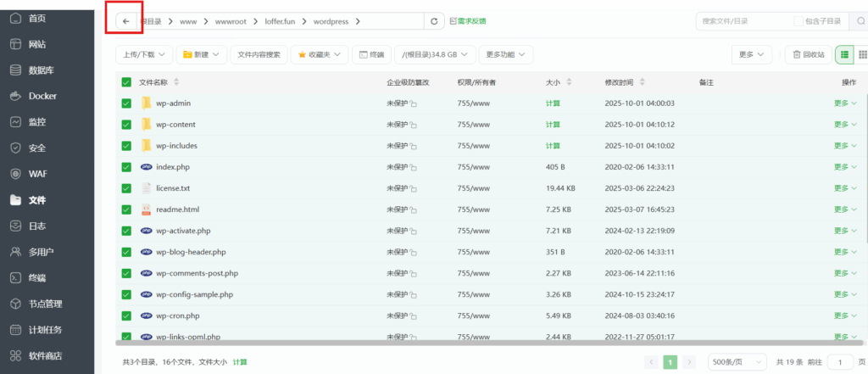
Task: Refresh the directory listing
Action: tap(434, 21)
